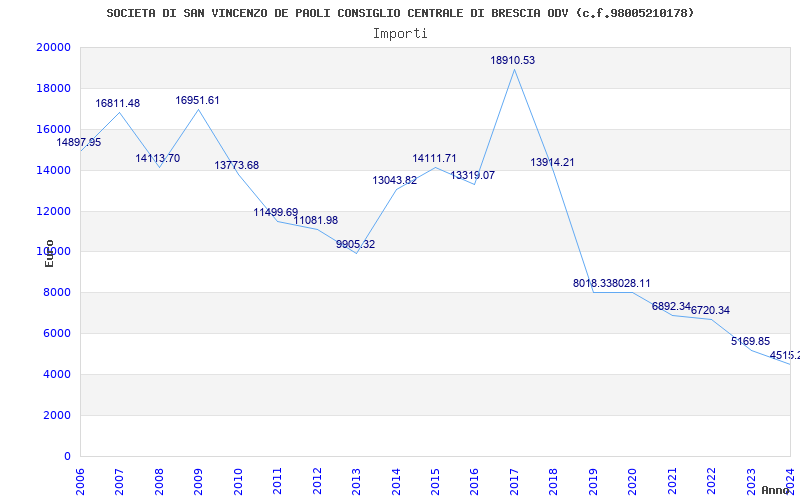Click the y-axis tick 6000
The width and height of the screenshot is (800, 500).
tap(57, 333)
